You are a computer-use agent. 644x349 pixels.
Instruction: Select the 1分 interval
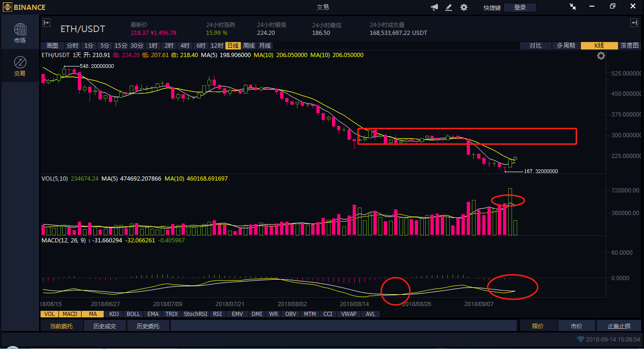(89, 46)
